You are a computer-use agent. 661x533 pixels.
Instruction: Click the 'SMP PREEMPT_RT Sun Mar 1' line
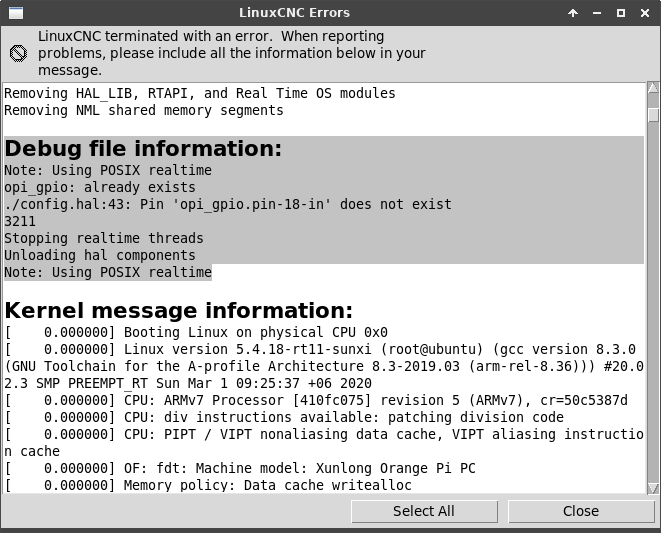click(x=188, y=383)
